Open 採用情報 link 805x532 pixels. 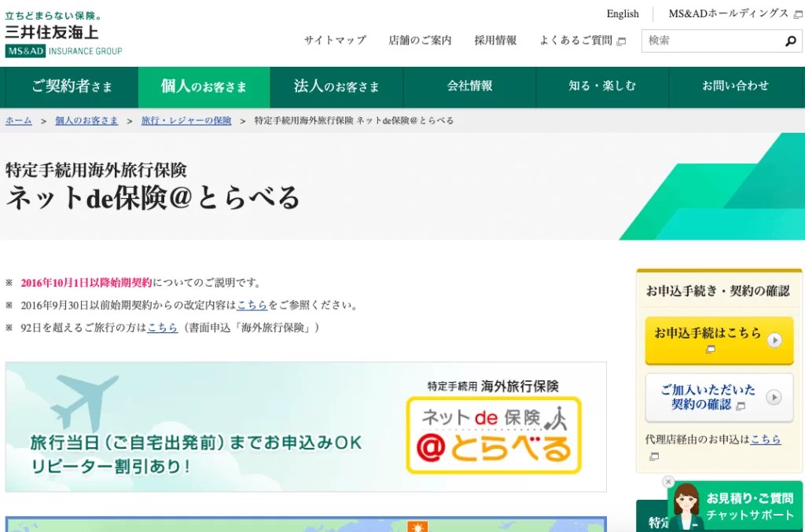click(495, 40)
